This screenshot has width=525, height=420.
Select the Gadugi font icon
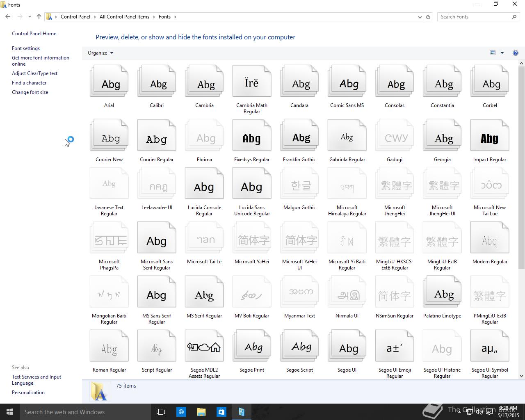[395, 135]
